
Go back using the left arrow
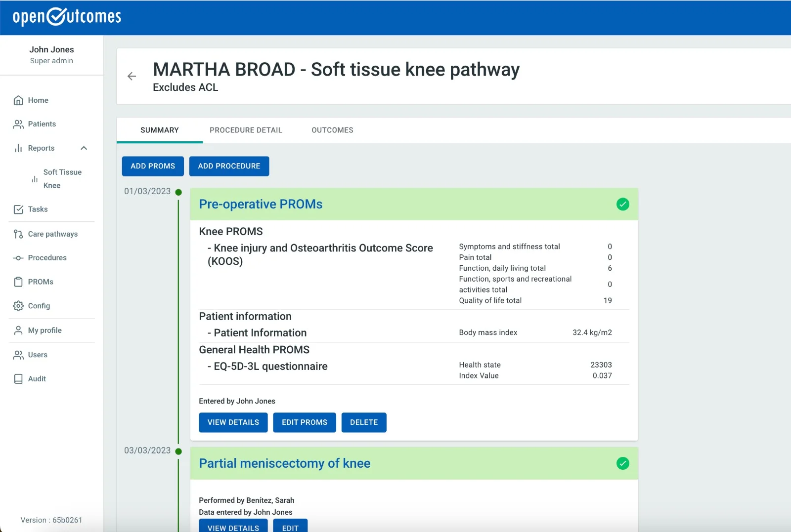point(132,76)
